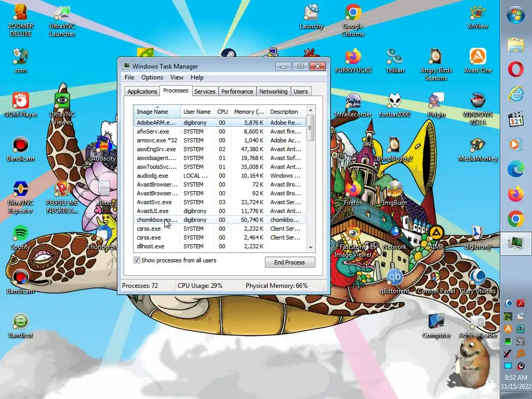The height and width of the screenshot is (399, 532).
Task: Select the Angry Birds Seasons icon
Action: point(436,64)
